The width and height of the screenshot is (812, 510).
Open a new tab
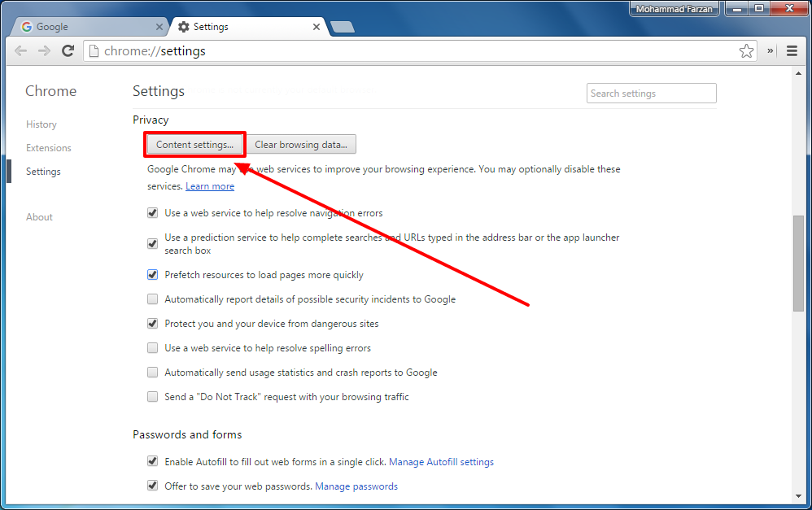343,27
